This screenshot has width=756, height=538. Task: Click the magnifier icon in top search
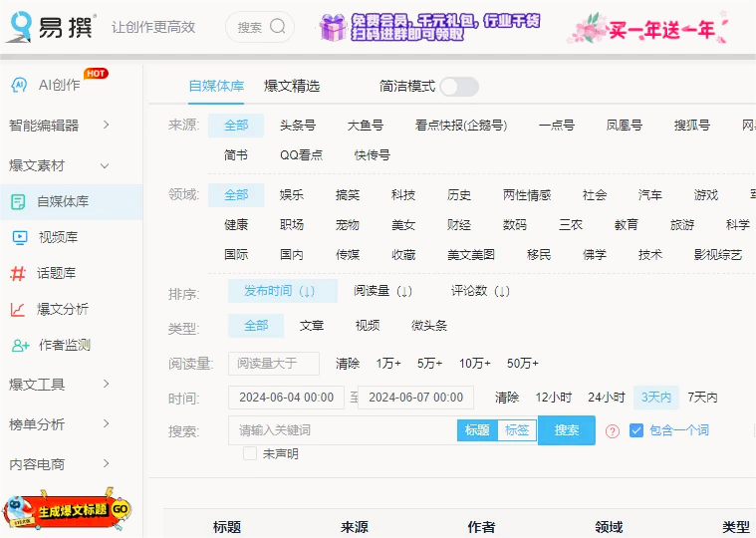click(278, 27)
